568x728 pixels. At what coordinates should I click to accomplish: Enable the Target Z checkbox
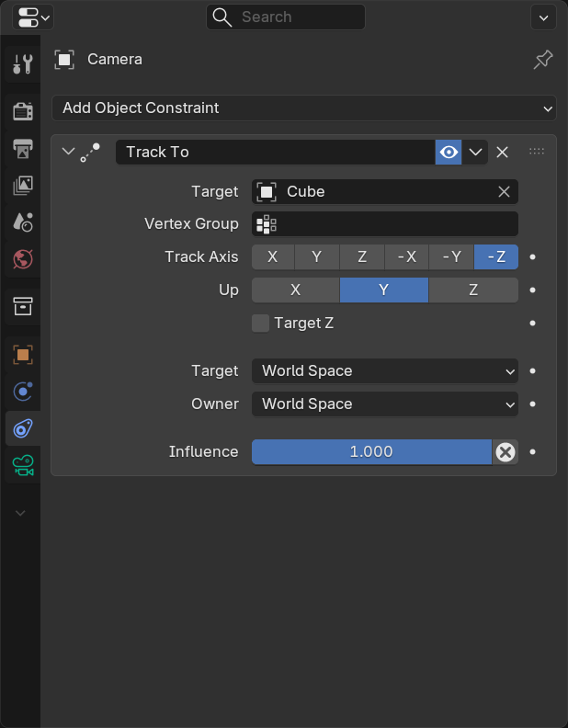260,324
